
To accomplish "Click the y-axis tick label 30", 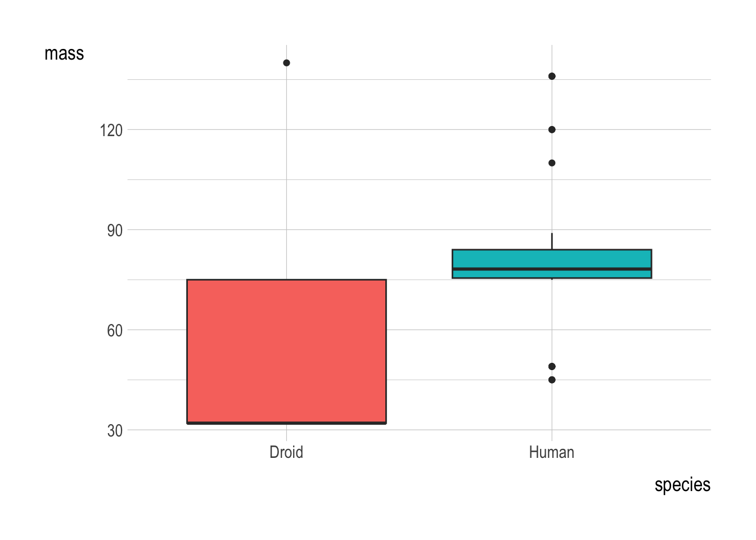I will click(115, 430).
